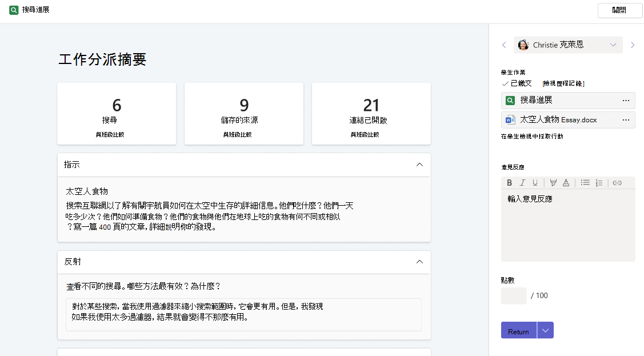Screen dimensions: 644x356
Task: Open the 太空人食物 Essay.docx attachment
Action: pos(558,120)
